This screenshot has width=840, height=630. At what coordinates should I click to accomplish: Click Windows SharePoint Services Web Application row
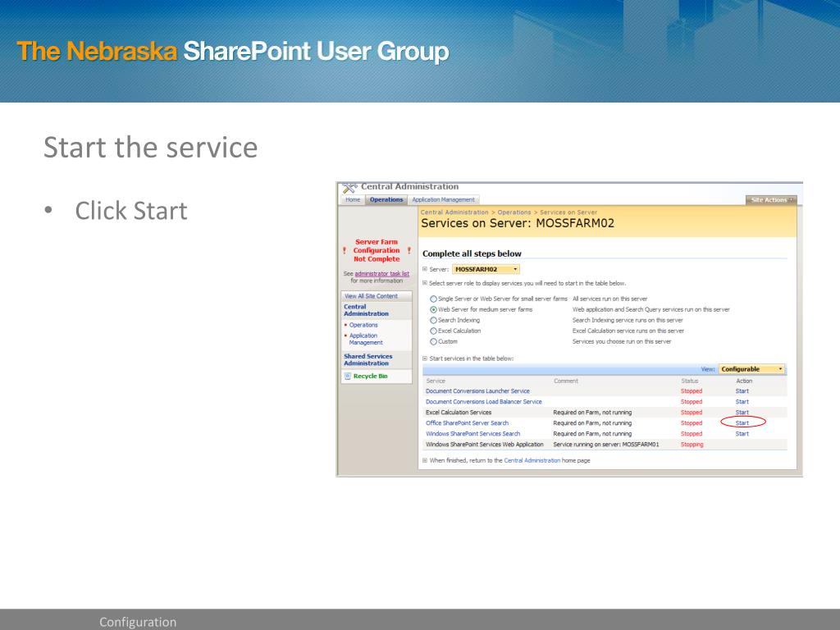pyautogui.click(x=605, y=445)
